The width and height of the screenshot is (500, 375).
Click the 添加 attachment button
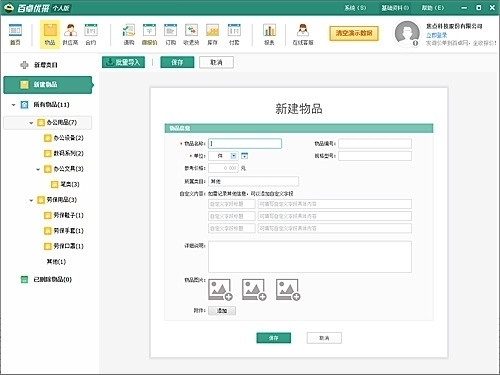click(222, 311)
